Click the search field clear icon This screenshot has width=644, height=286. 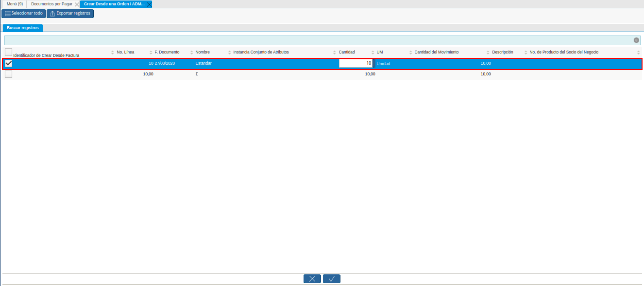(636, 40)
